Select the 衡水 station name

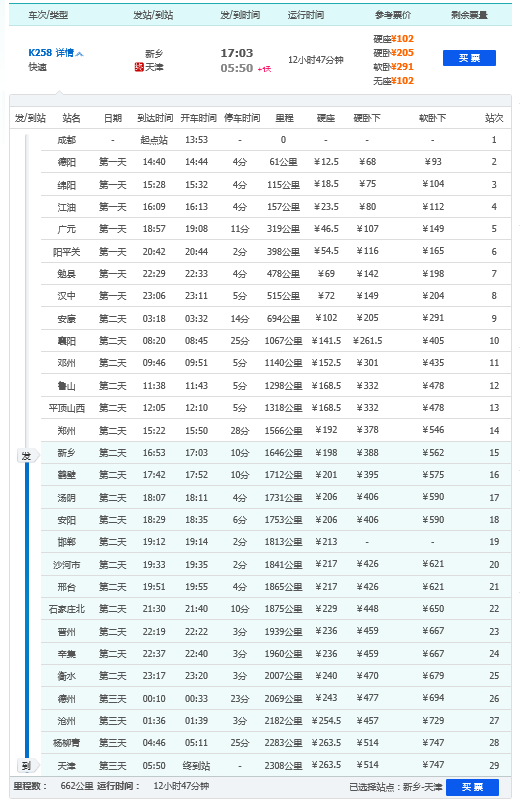point(67,676)
